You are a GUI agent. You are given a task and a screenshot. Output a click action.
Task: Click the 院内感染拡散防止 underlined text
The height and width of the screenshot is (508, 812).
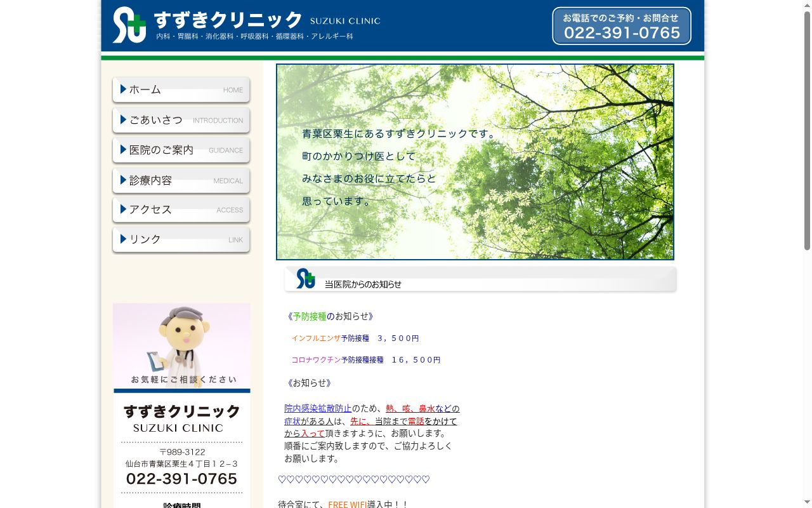318,408
